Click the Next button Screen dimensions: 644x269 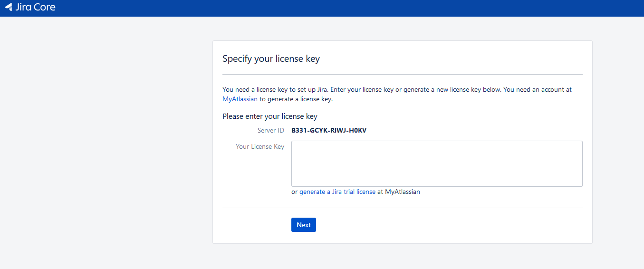(304, 225)
